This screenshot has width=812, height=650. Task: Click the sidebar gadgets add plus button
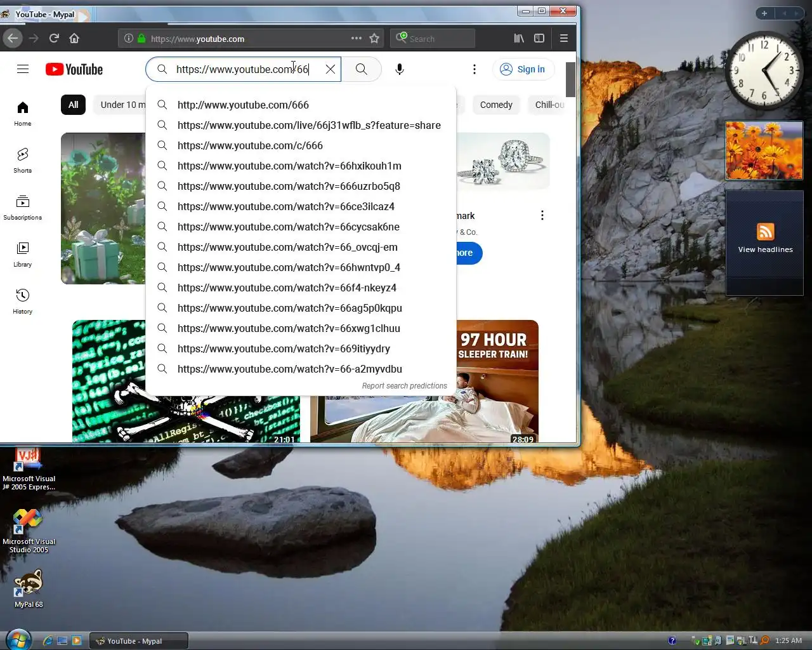[x=764, y=13]
